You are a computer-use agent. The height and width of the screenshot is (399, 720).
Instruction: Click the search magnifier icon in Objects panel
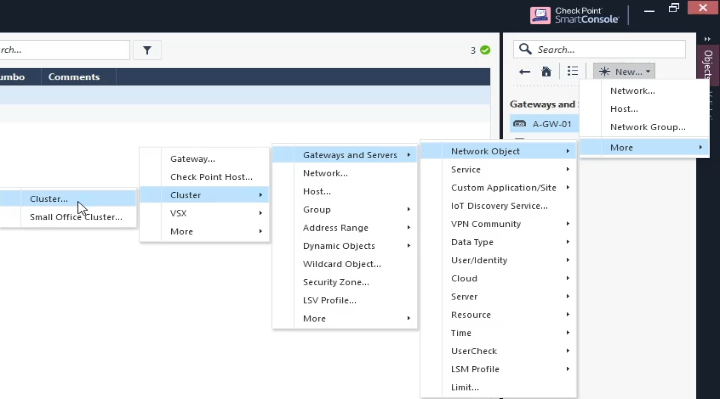[x=525, y=49]
